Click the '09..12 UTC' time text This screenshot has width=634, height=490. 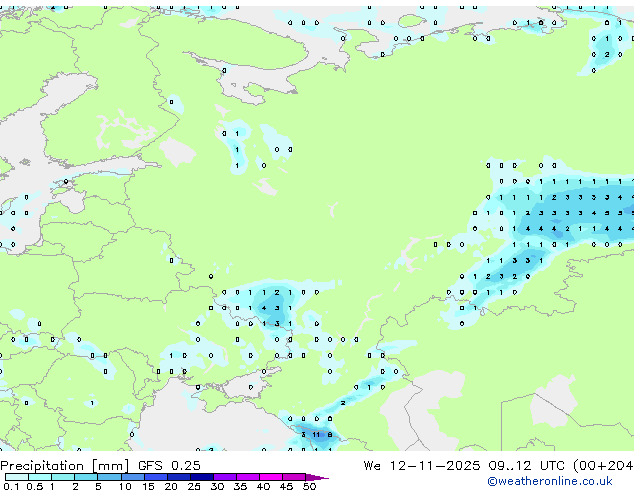(526, 465)
